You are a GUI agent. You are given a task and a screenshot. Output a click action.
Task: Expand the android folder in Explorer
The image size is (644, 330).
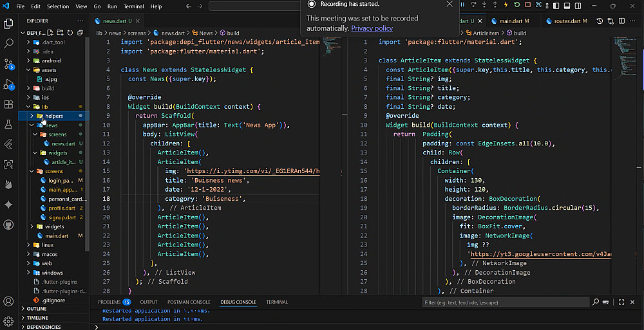tap(51, 60)
